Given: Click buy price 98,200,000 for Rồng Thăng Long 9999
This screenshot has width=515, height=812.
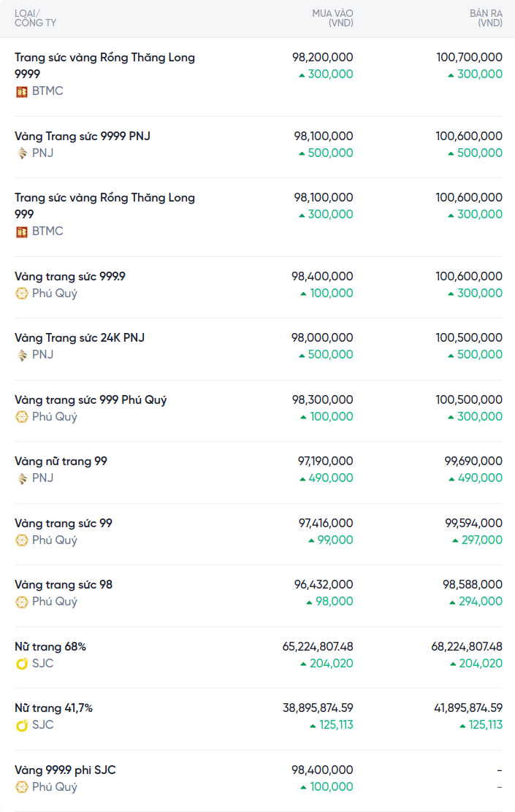Looking at the screenshot, I should point(322,57).
